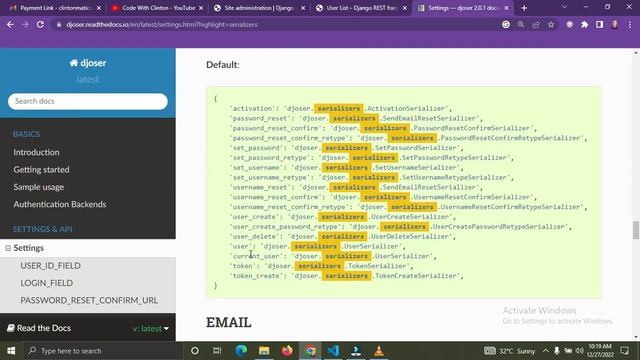This screenshot has height=360, width=640.
Task: Switch to Chrome on taskbar
Action: [x=311, y=351]
